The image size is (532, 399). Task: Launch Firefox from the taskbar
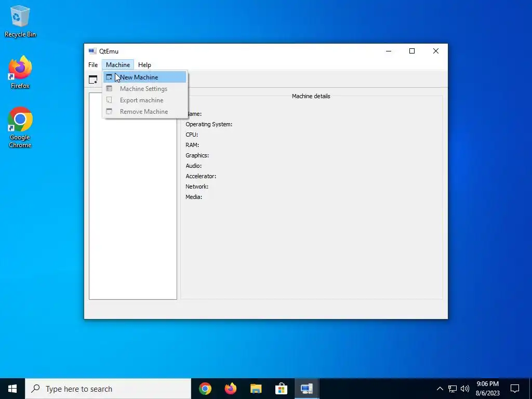click(231, 389)
